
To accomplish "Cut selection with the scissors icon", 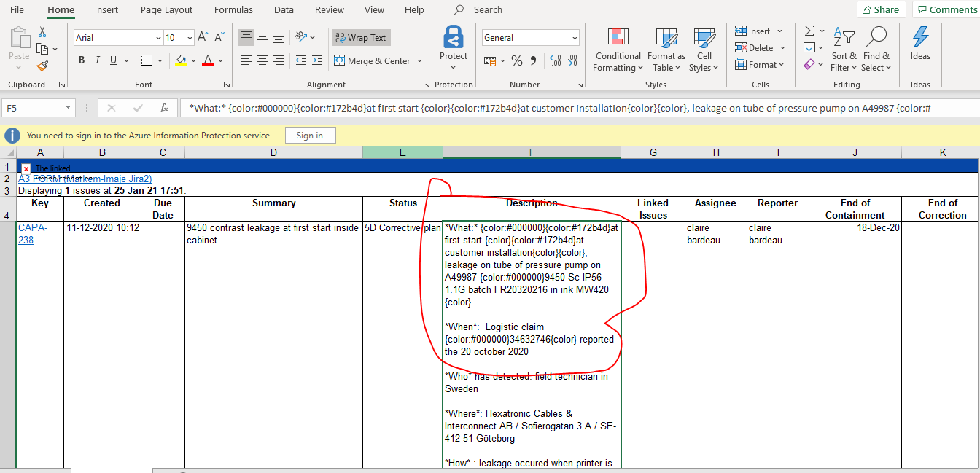I will (x=42, y=32).
